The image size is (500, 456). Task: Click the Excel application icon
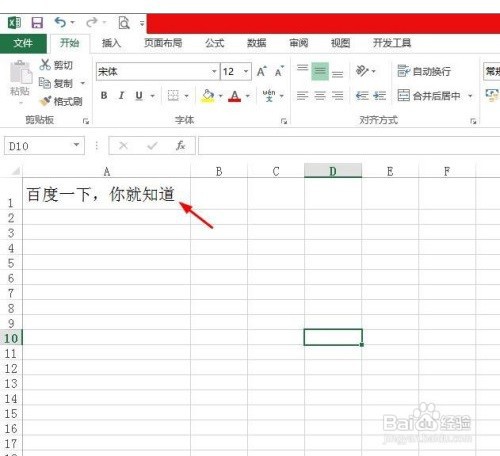14,23
